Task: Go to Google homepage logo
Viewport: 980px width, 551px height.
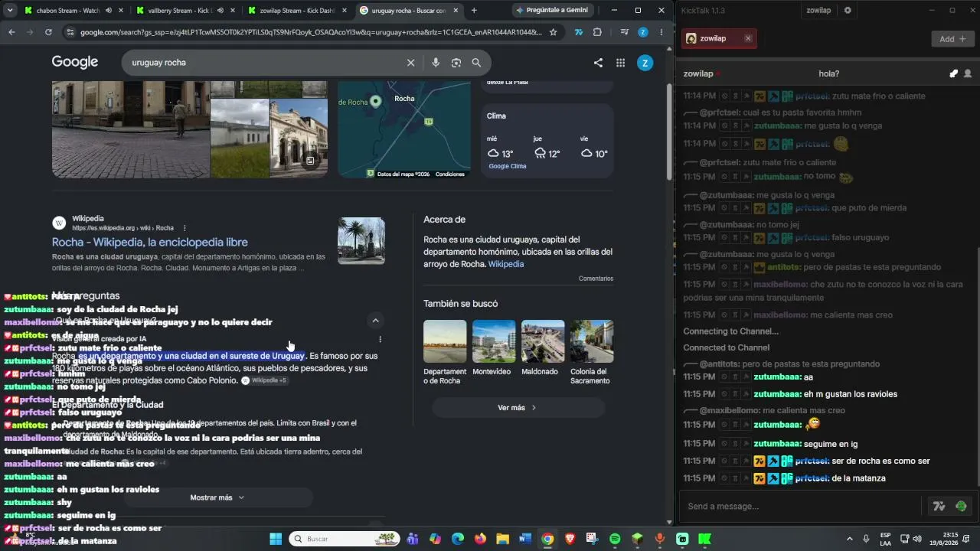Action: pyautogui.click(x=75, y=62)
